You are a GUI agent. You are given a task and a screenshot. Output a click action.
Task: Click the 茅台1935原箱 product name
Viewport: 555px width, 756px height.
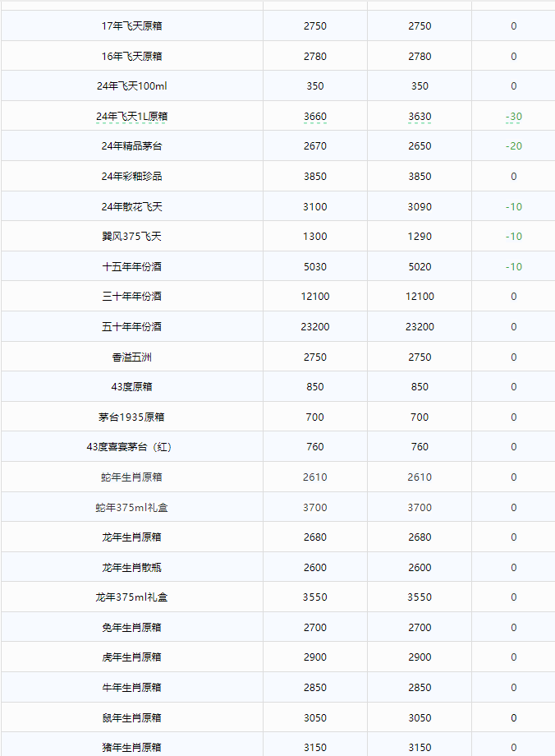click(x=131, y=417)
